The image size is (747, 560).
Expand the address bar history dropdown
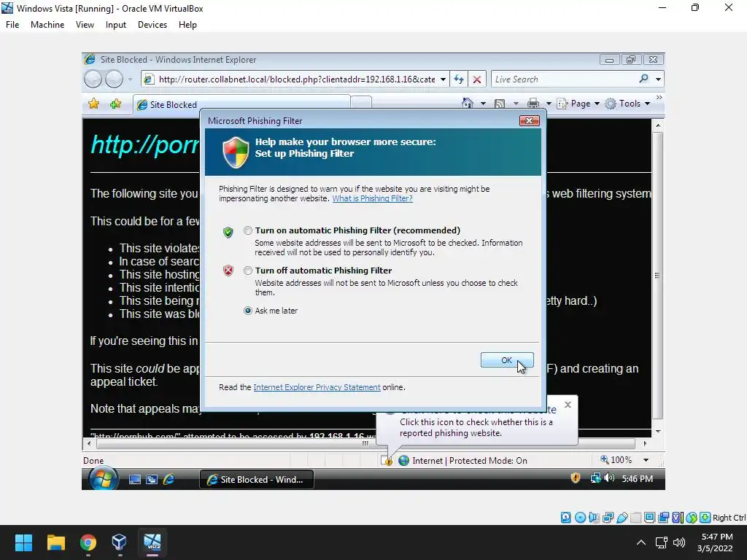click(x=443, y=79)
